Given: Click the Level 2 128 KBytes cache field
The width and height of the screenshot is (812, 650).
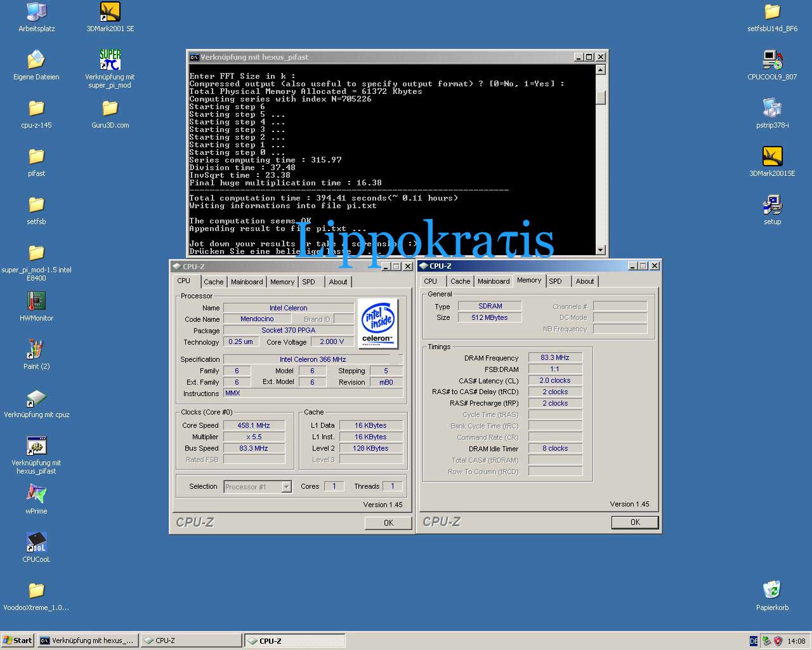Looking at the screenshot, I should [x=371, y=448].
